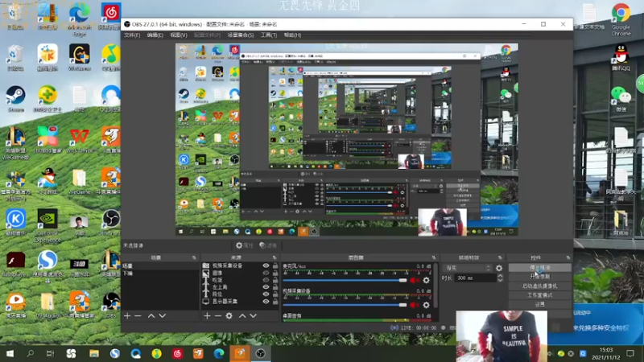Switch to OBS in the taskbar

tap(261, 353)
